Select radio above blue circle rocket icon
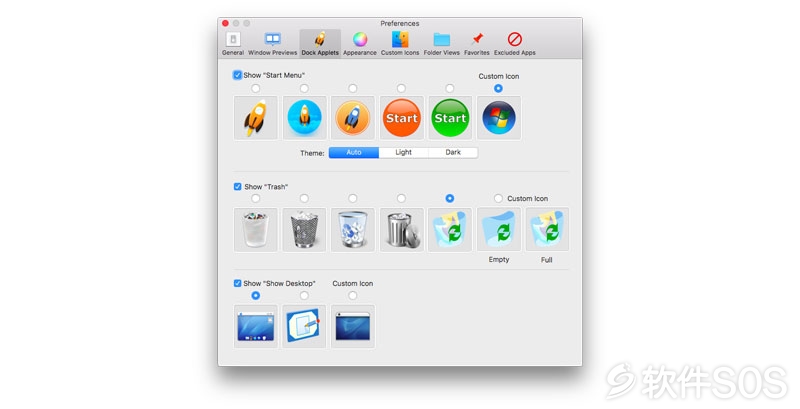 (304, 88)
